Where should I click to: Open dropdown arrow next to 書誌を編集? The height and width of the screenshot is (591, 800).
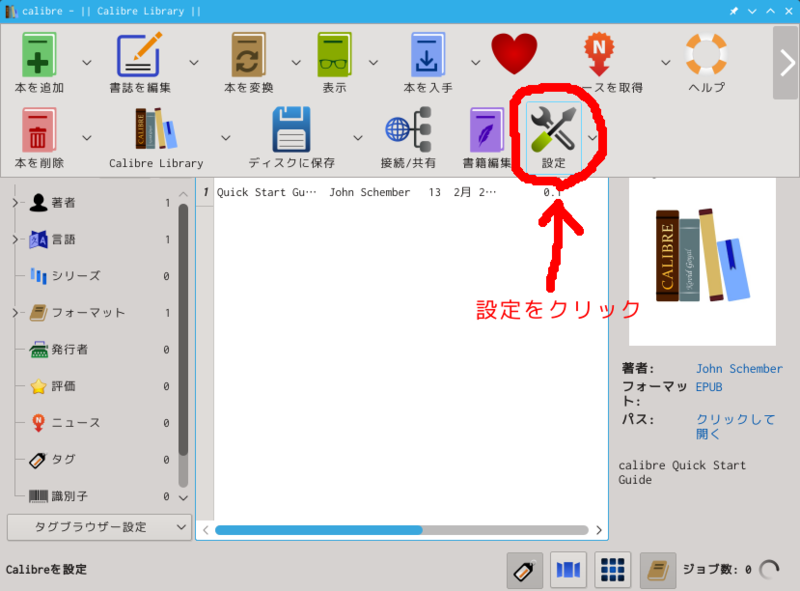(x=194, y=62)
